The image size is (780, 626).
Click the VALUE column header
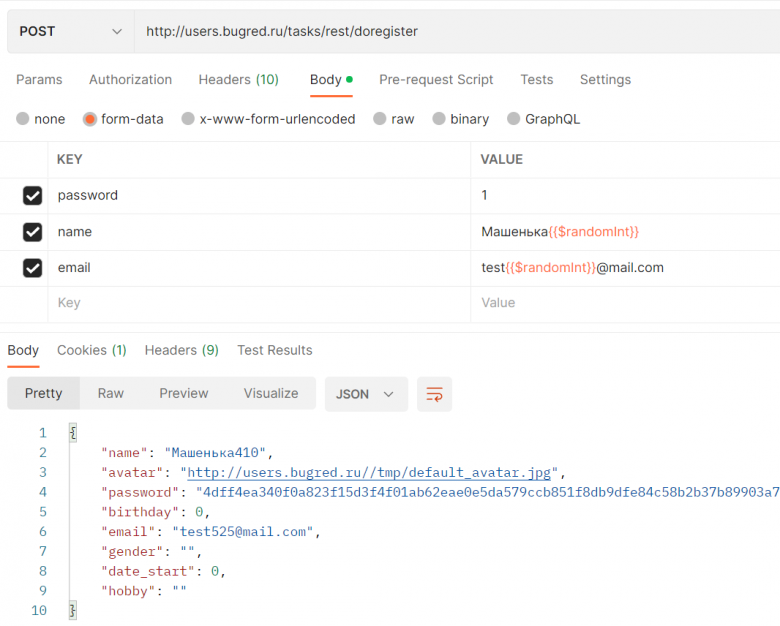(x=501, y=159)
